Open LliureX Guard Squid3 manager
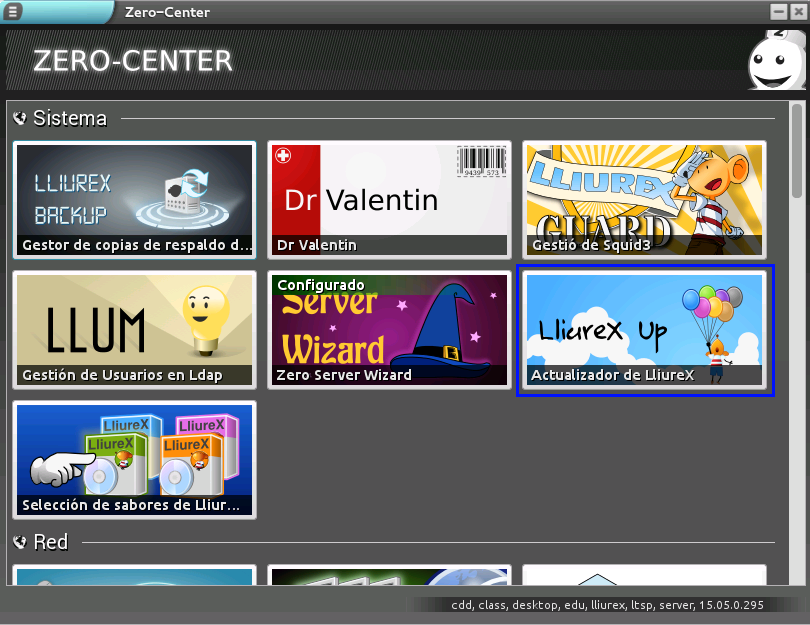 [644, 200]
